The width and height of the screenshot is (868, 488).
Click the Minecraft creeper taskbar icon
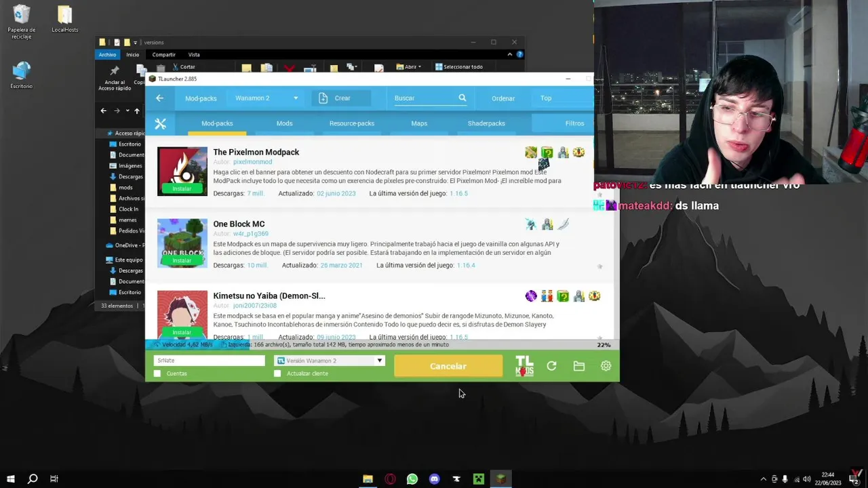[478, 479]
